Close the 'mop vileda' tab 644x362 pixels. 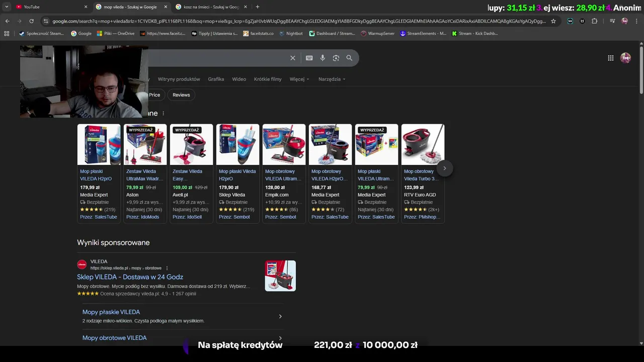pyautogui.click(x=166, y=7)
